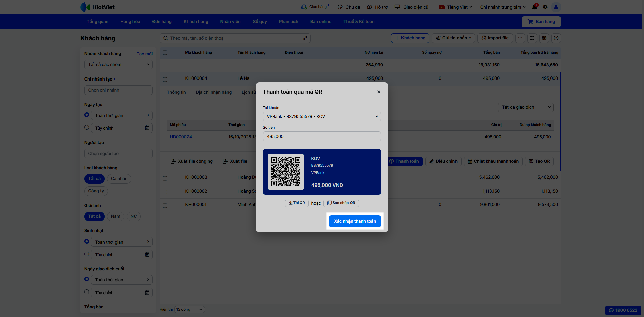This screenshot has height=317, width=644.
Task: Expand Gửi tin nhắn dropdown
Action: (453, 38)
